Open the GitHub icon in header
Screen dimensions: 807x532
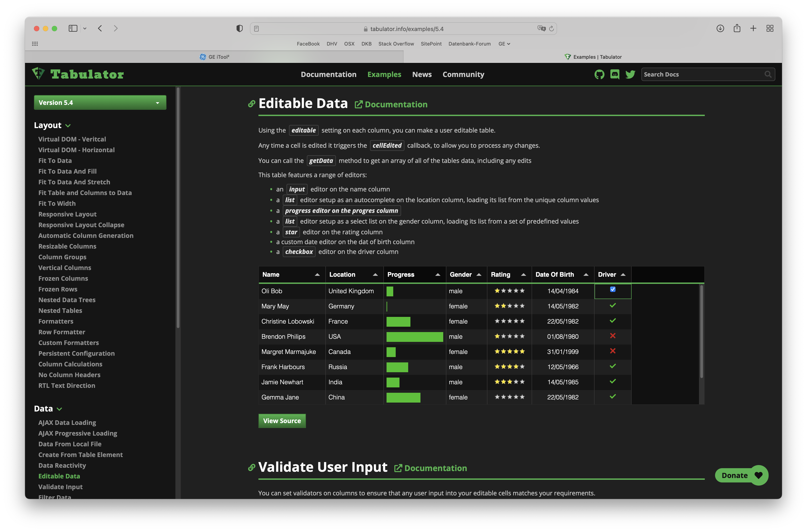[599, 74]
